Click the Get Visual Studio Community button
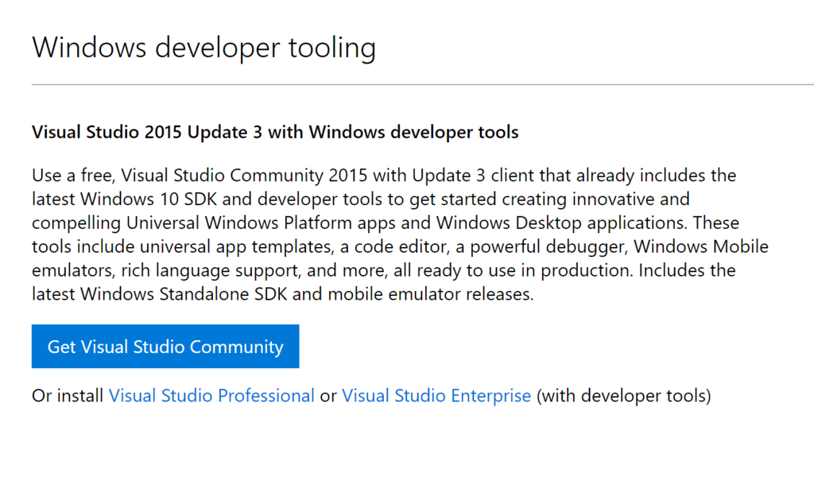The height and width of the screenshot is (504, 814). (165, 347)
